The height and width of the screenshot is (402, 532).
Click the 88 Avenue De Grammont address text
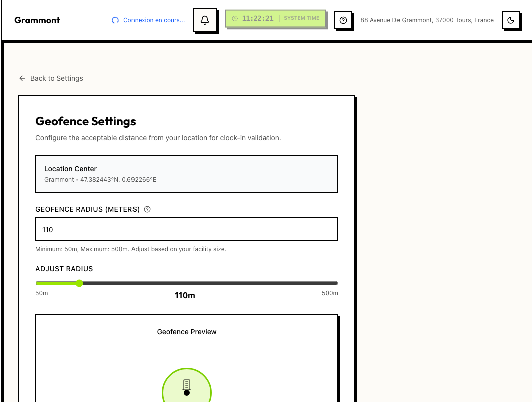pos(427,20)
